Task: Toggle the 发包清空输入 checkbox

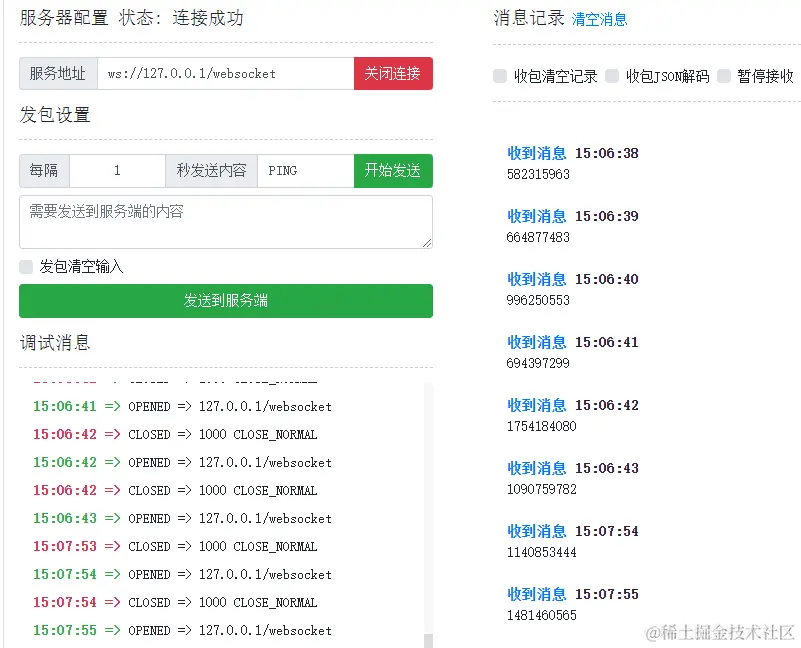Action: [x=26, y=266]
